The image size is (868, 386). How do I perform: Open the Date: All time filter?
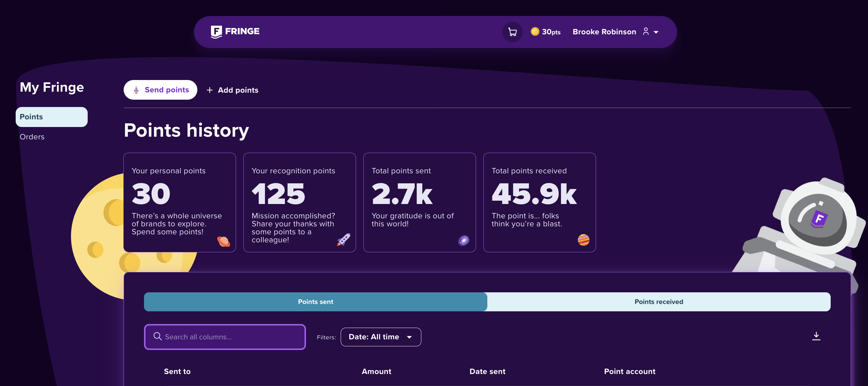380,337
